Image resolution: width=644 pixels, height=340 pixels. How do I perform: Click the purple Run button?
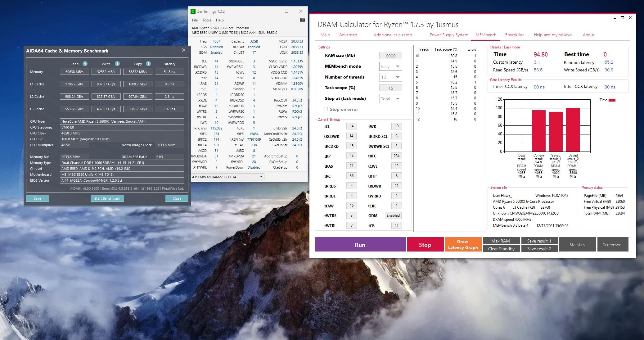tap(360, 245)
